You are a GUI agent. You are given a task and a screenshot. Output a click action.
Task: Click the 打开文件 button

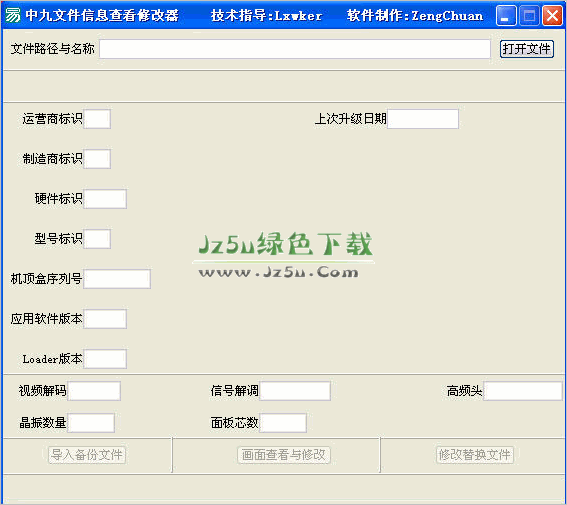[526, 48]
